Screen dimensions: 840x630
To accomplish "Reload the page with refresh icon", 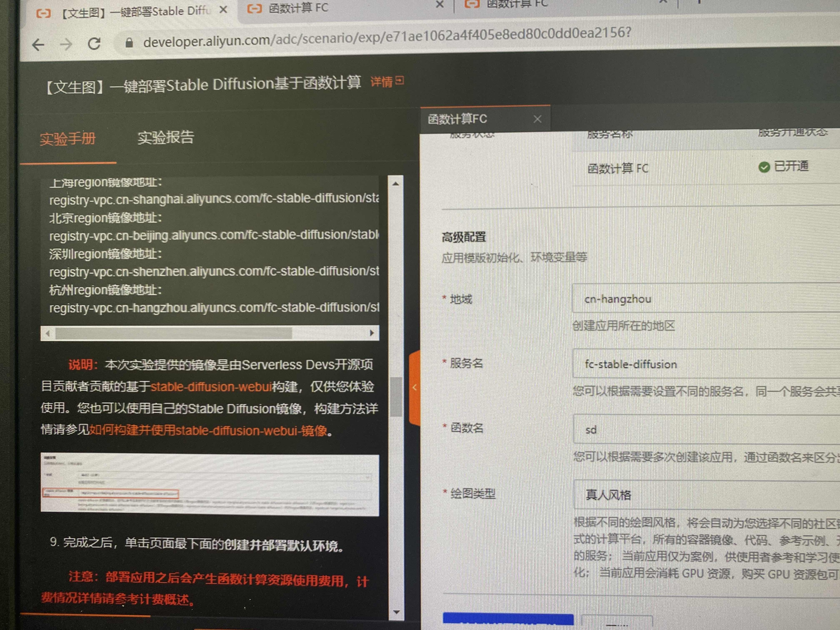I will point(94,44).
